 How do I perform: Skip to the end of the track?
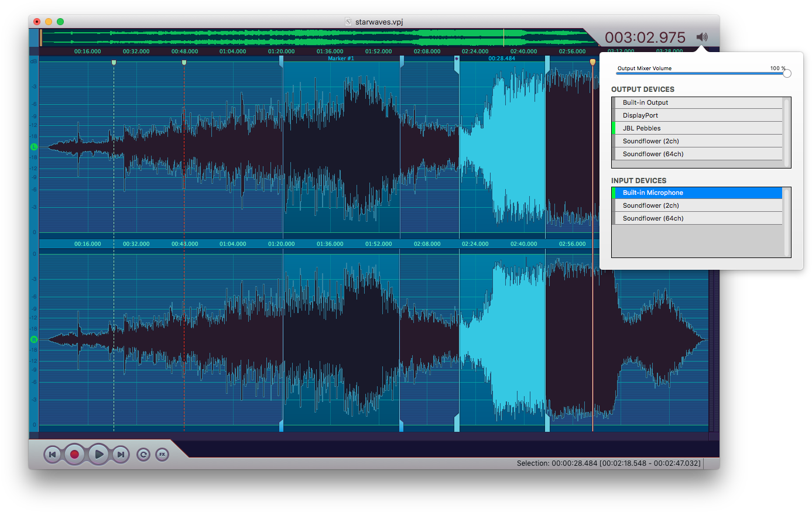tap(120, 454)
